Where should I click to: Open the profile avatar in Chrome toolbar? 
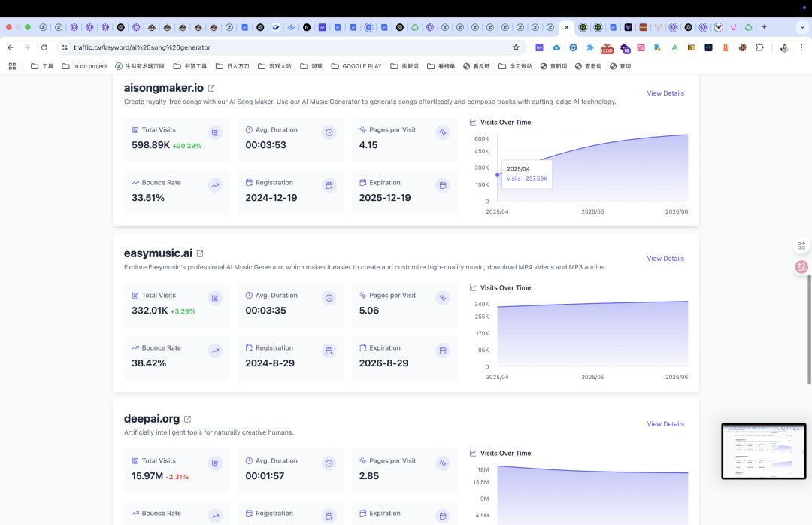[x=784, y=47]
